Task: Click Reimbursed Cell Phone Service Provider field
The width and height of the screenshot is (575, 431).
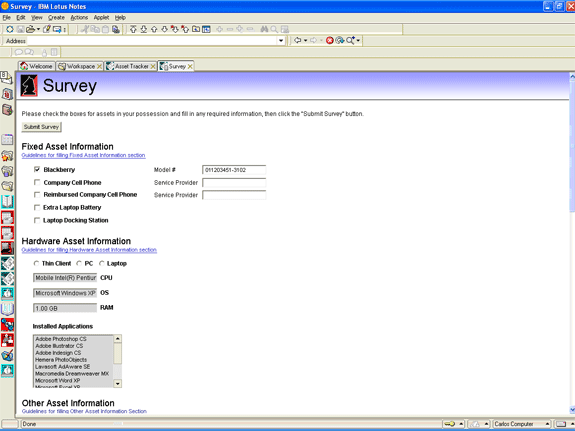Action: [234, 195]
